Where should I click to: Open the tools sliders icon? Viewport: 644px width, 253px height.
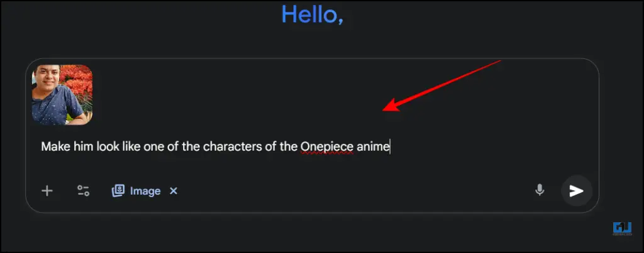click(x=84, y=191)
